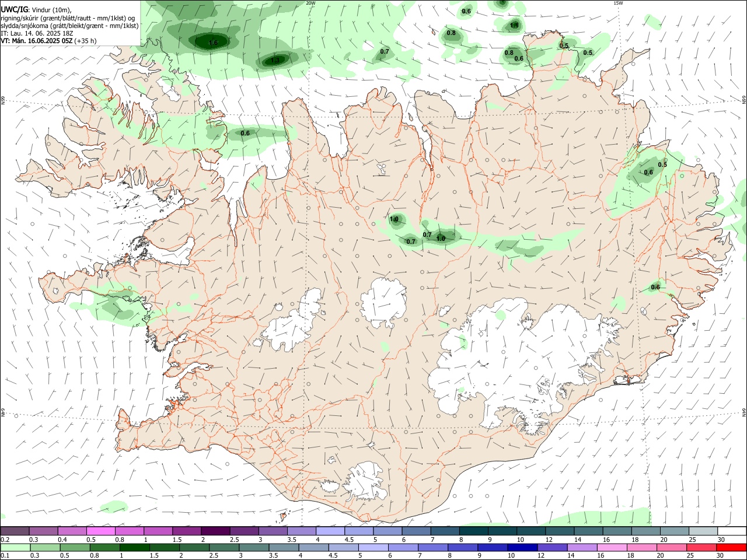
Task: Select the '0.2' label in the snow legend
Action: (5, 540)
